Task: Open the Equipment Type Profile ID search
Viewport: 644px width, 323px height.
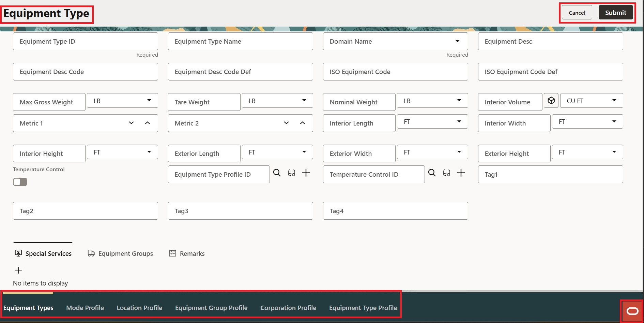Action: click(277, 173)
